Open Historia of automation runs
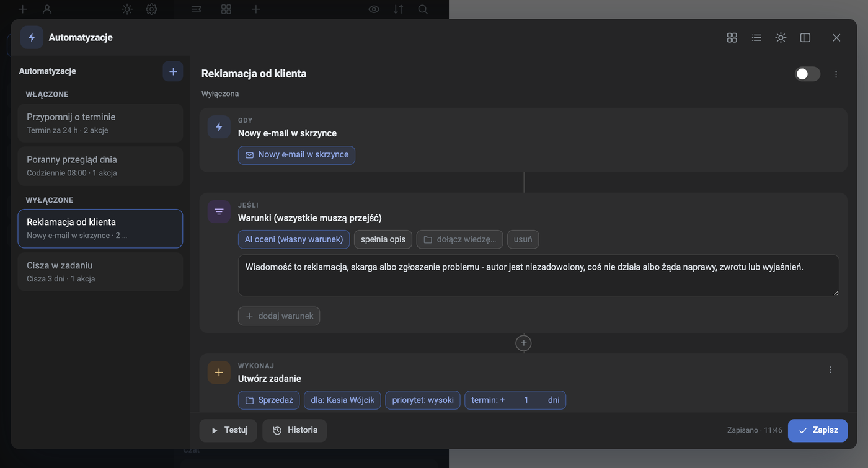Screen dimensions: 868x468 coord(294,430)
